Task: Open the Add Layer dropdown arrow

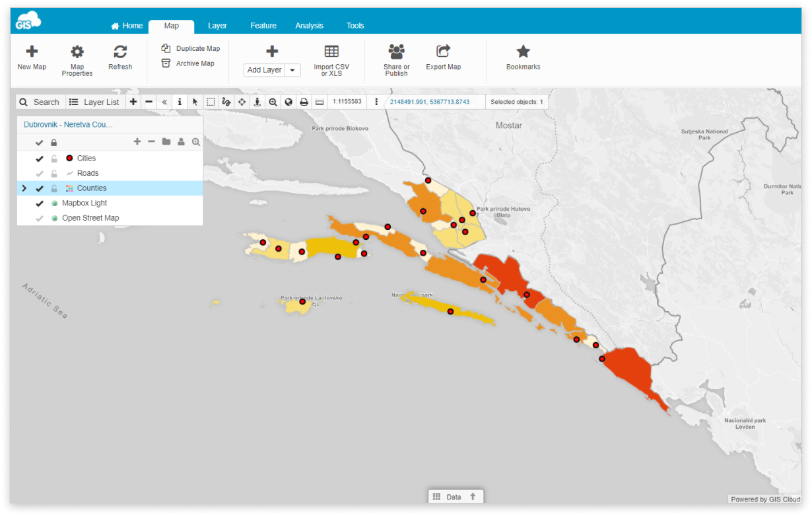Action: (x=292, y=70)
